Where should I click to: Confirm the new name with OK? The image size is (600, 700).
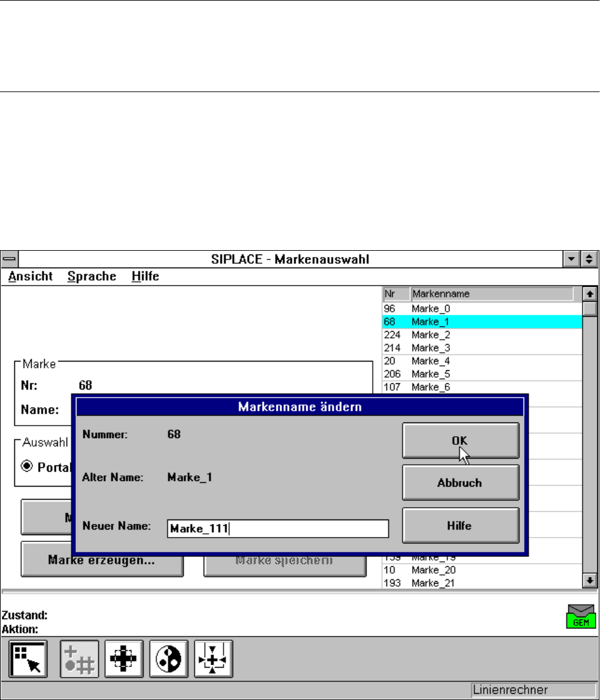[x=461, y=441]
